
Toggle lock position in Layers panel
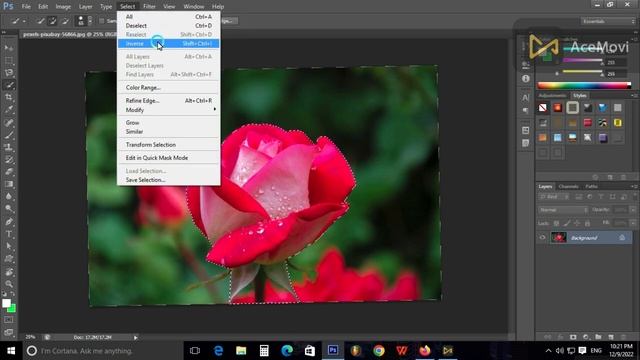point(577,223)
